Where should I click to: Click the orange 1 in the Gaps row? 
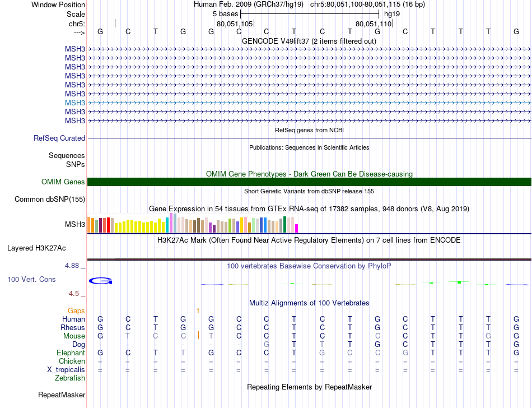(198, 310)
